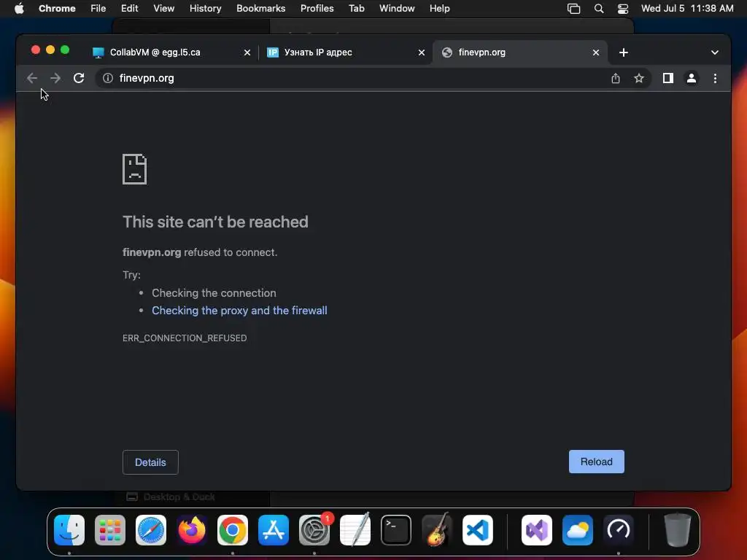Open Chrome three-dot menu
The width and height of the screenshot is (747, 560).
[715, 78]
